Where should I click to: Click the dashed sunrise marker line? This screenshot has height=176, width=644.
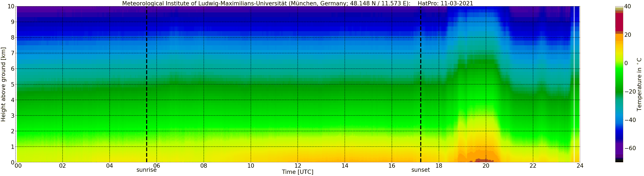tap(147, 84)
